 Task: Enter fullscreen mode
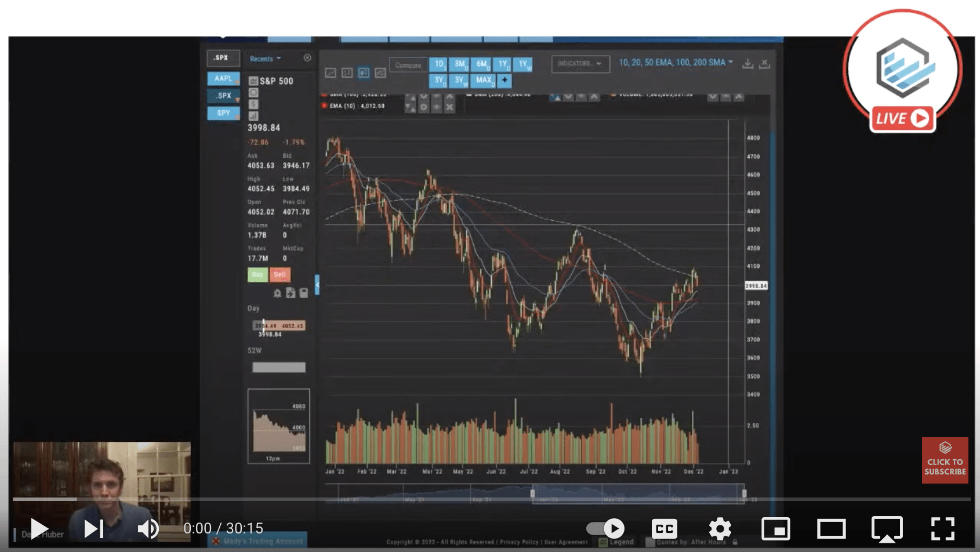pyautogui.click(x=942, y=528)
